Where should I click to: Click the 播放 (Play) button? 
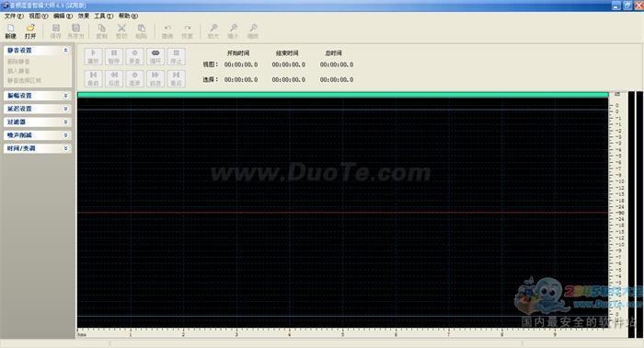[93, 57]
